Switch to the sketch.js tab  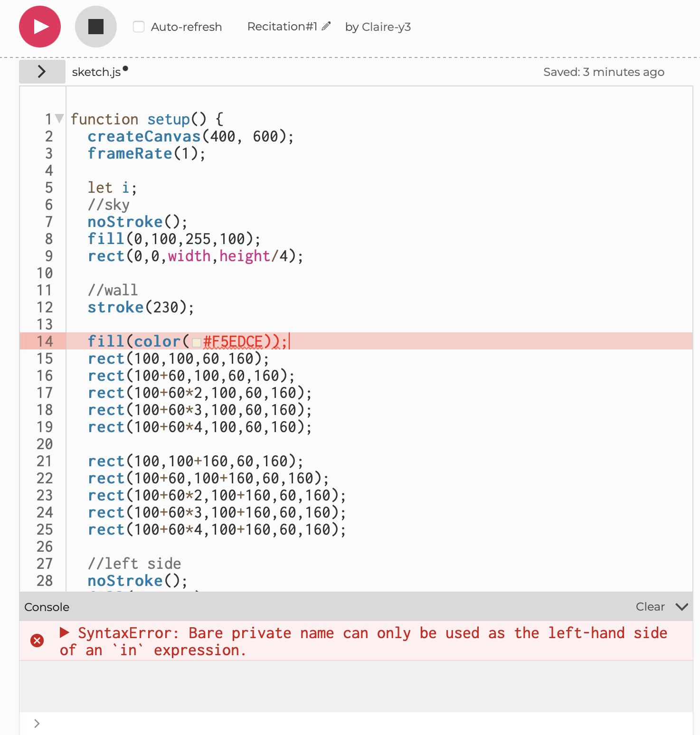tap(97, 72)
